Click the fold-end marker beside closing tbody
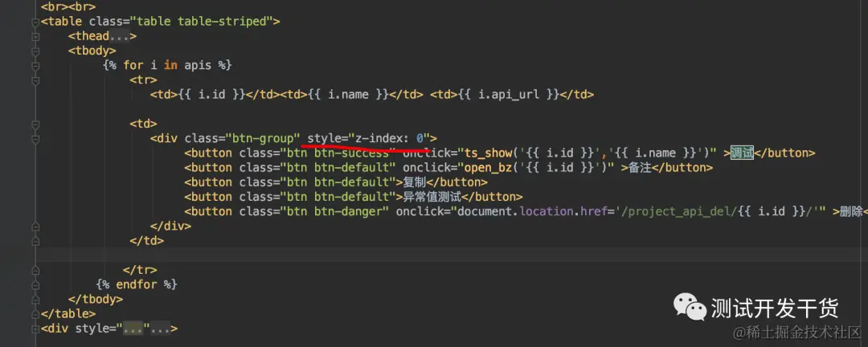The width and height of the screenshot is (868, 347). [35, 300]
